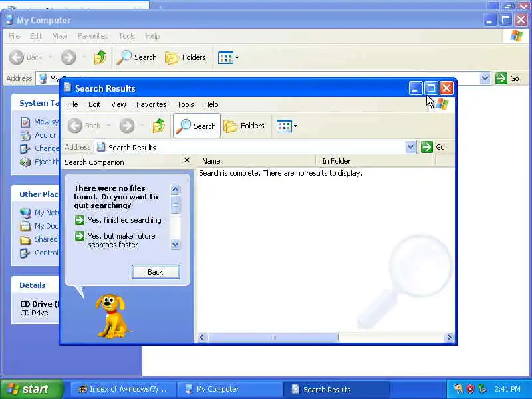Switch to 'Index of /windows/7/' taskbar button
The height and width of the screenshot is (399, 532).
click(124, 389)
